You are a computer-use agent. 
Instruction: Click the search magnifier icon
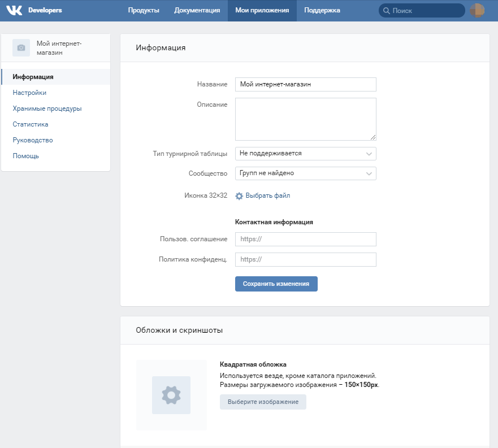386,11
